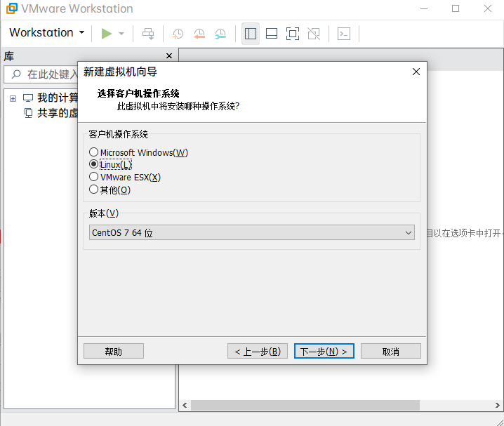Close the library panel
Image resolution: width=504 pixels, height=426 pixels.
click(x=169, y=56)
